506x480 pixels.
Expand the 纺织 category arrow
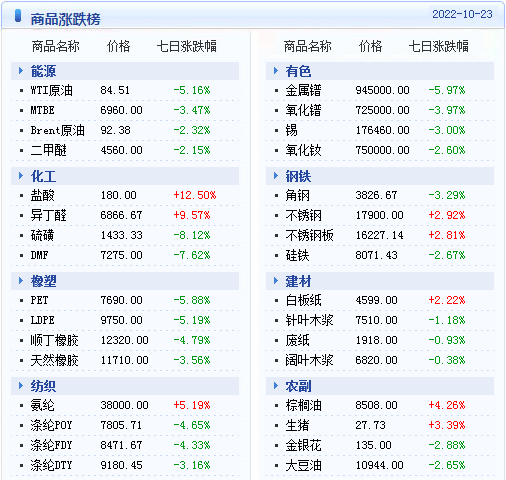[21, 386]
